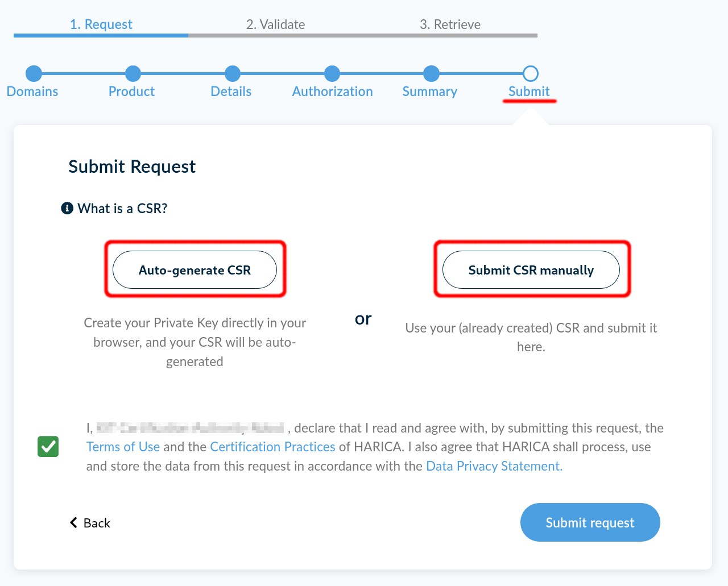Image resolution: width=728 pixels, height=586 pixels.
Task: Click the blue Submit request button
Action: pos(590,522)
